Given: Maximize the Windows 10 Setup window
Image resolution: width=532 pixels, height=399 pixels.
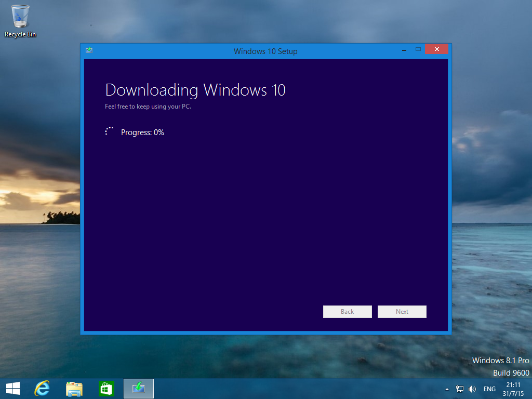Looking at the screenshot, I should [x=418, y=49].
